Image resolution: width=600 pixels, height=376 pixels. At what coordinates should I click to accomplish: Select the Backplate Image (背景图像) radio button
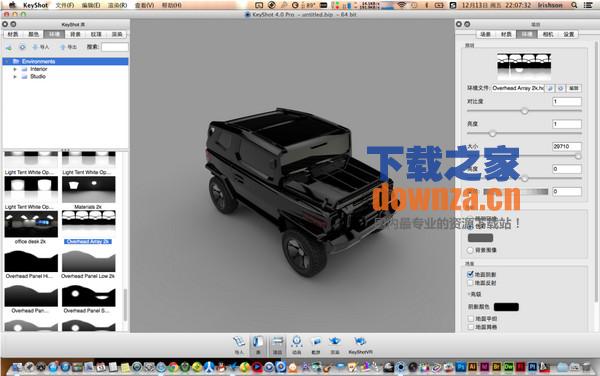coord(470,250)
